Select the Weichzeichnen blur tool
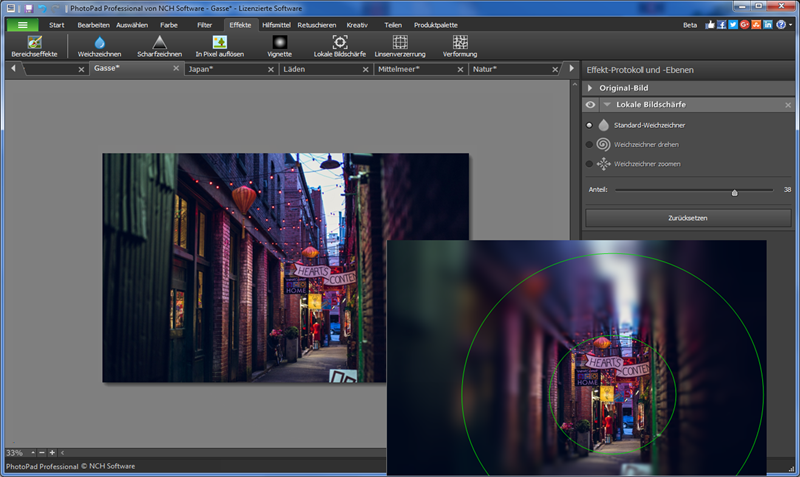This screenshot has width=800, height=477. (99, 46)
